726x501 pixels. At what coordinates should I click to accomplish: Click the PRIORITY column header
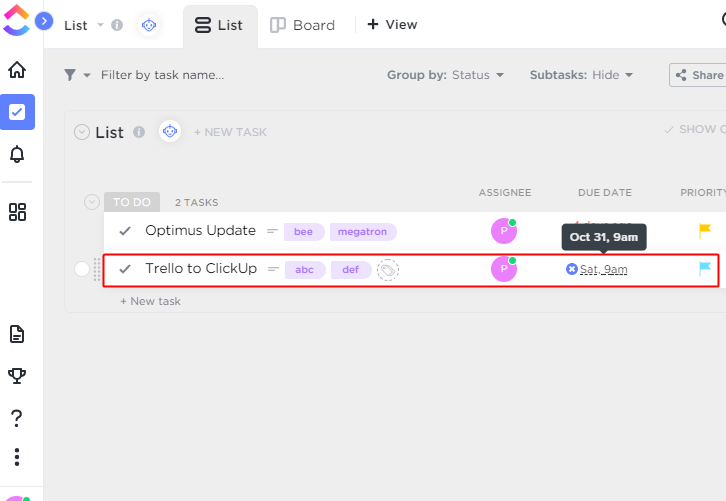tap(703, 193)
